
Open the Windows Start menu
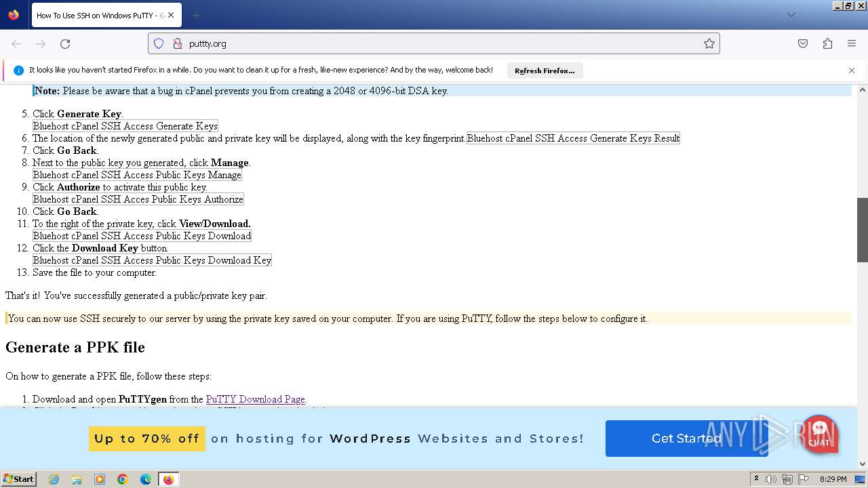pyautogui.click(x=19, y=479)
